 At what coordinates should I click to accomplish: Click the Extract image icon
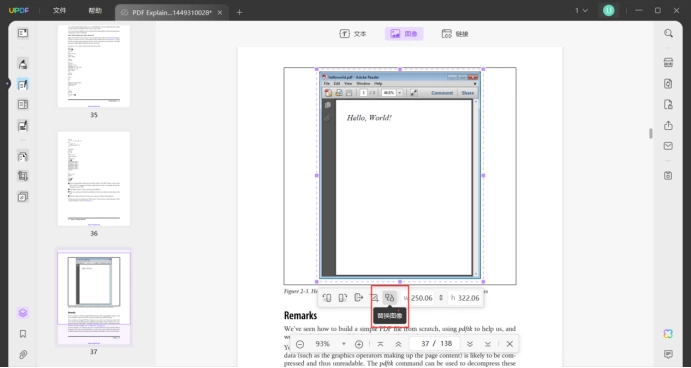(358, 298)
